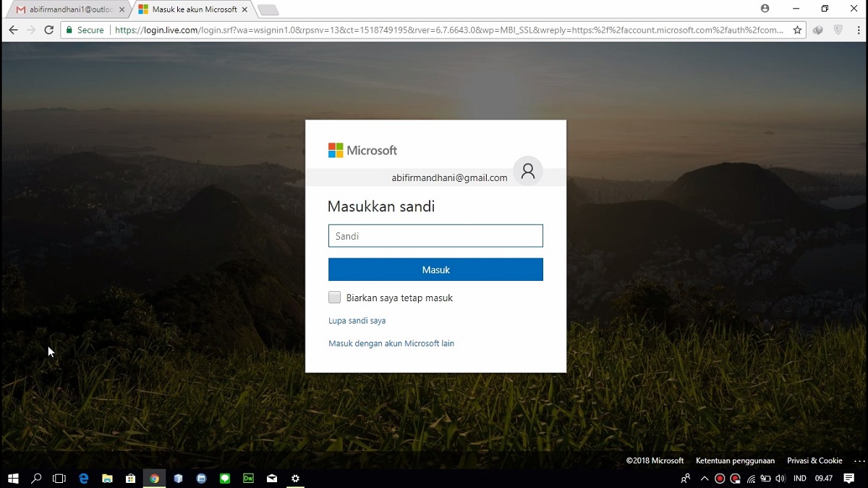Click the abifirmandhani@gmail.com account text
868x488 pixels.
(x=449, y=177)
